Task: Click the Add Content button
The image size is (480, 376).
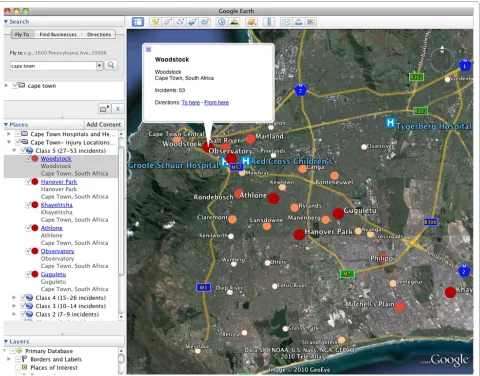Action: pos(104,124)
